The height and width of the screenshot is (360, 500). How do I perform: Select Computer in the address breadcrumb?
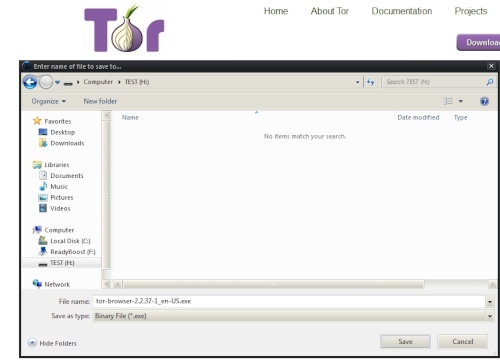[98, 82]
